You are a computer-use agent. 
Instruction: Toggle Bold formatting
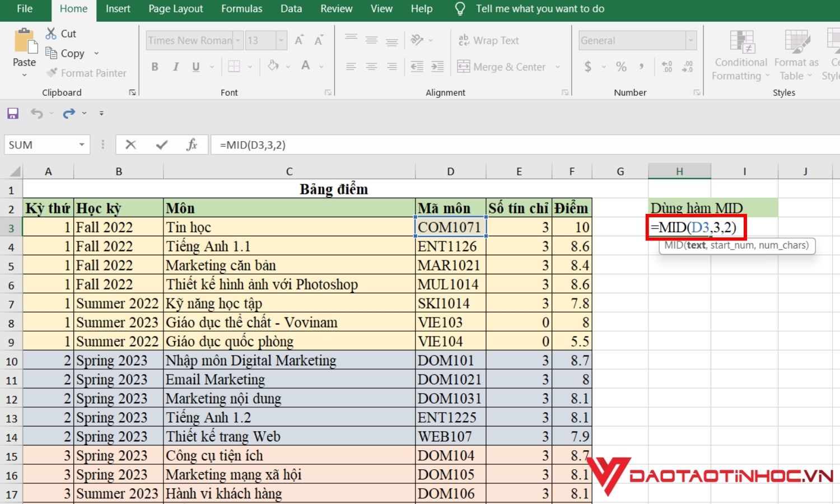click(x=155, y=66)
